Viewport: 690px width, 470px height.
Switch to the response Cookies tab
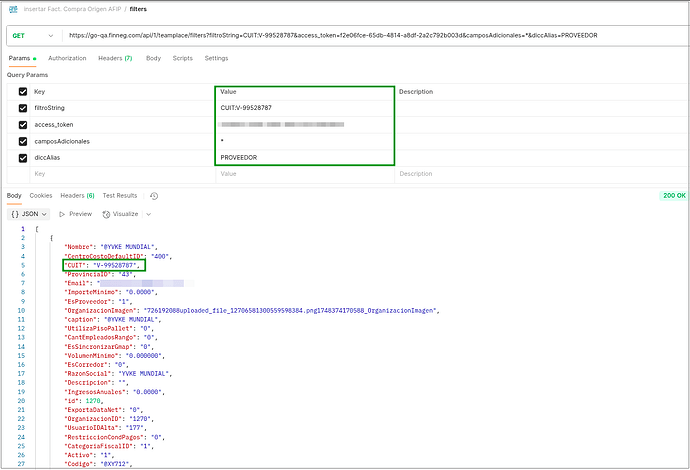(41, 195)
